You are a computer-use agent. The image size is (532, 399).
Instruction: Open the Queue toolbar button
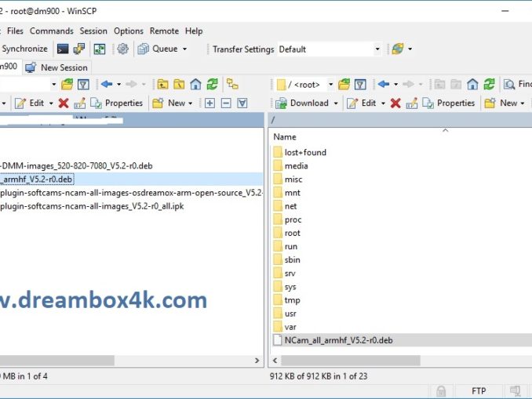[x=158, y=49]
